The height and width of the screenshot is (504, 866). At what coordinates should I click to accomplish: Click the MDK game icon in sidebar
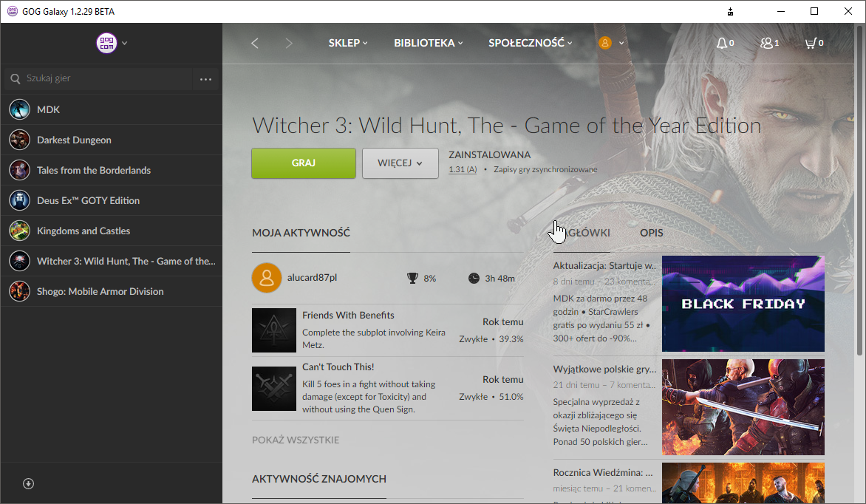click(x=19, y=109)
